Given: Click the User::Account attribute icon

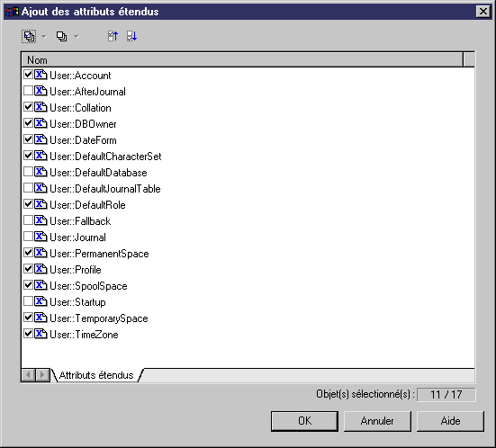Looking at the screenshot, I should tap(41, 75).
